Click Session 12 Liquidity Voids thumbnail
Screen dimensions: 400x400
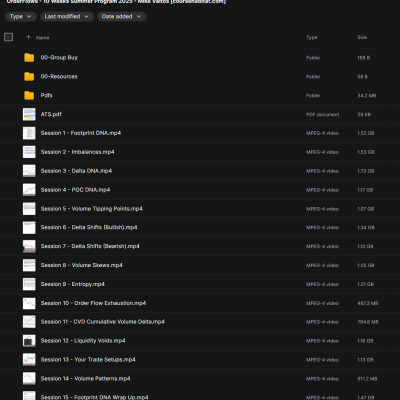[x=29, y=341]
